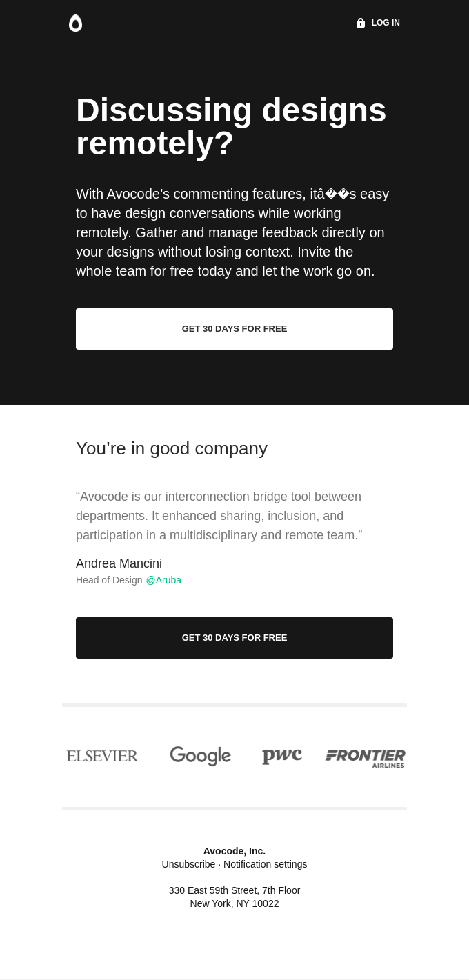Image resolution: width=469 pixels, height=980 pixels.
Task: Select the Andrea Mancini name text
Action: pyautogui.click(x=119, y=563)
